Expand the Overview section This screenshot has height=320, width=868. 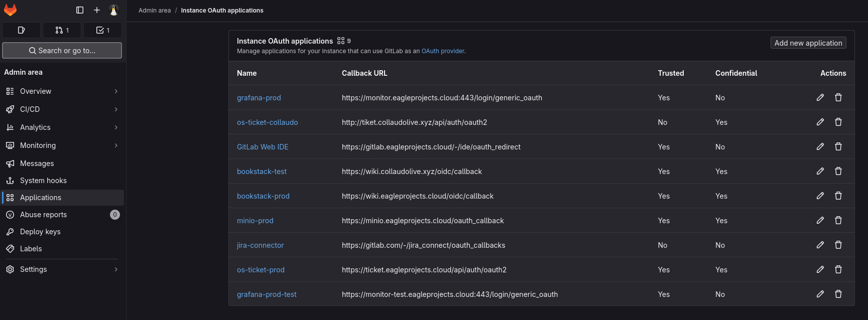62,91
